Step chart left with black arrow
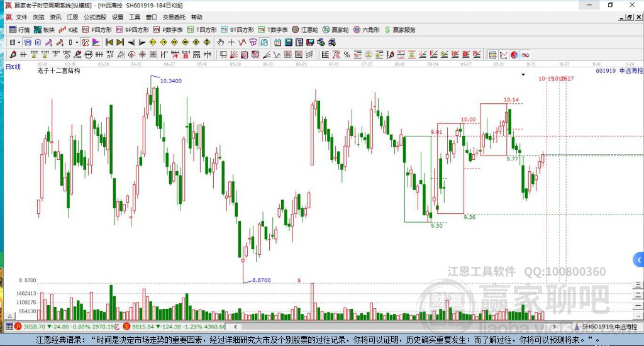This screenshot has height=346, width=644. pyautogui.click(x=131, y=42)
